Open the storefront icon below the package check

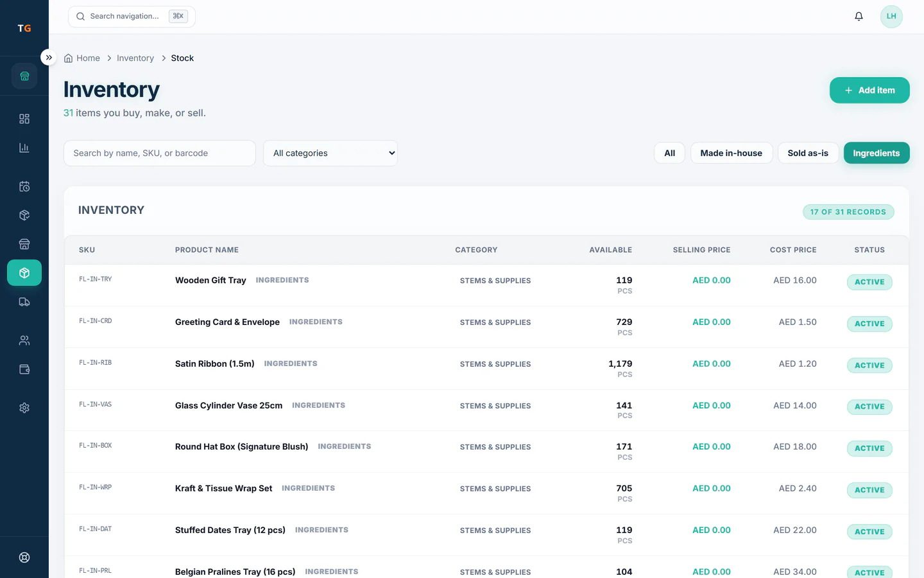[x=24, y=244]
